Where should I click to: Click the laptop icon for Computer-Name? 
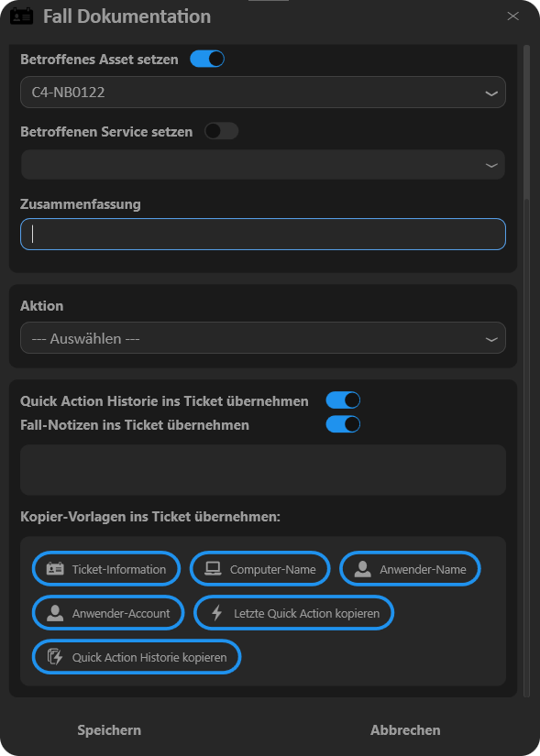click(x=213, y=569)
